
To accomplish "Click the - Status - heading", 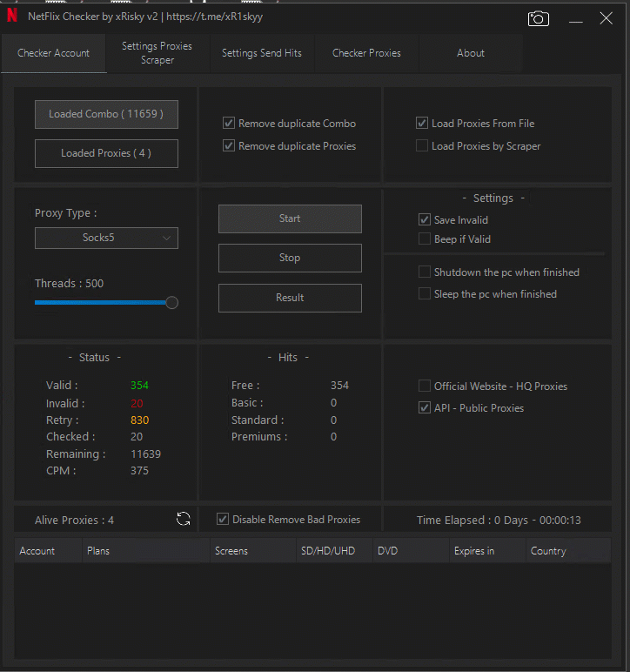I will [x=94, y=358].
